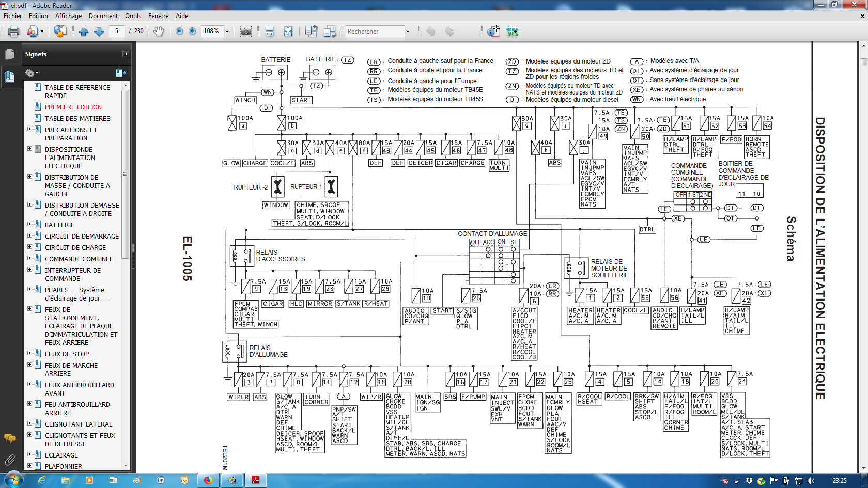This screenshot has width=868, height=488.
Task: Click the fit width scrolling icon
Action: (x=269, y=32)
